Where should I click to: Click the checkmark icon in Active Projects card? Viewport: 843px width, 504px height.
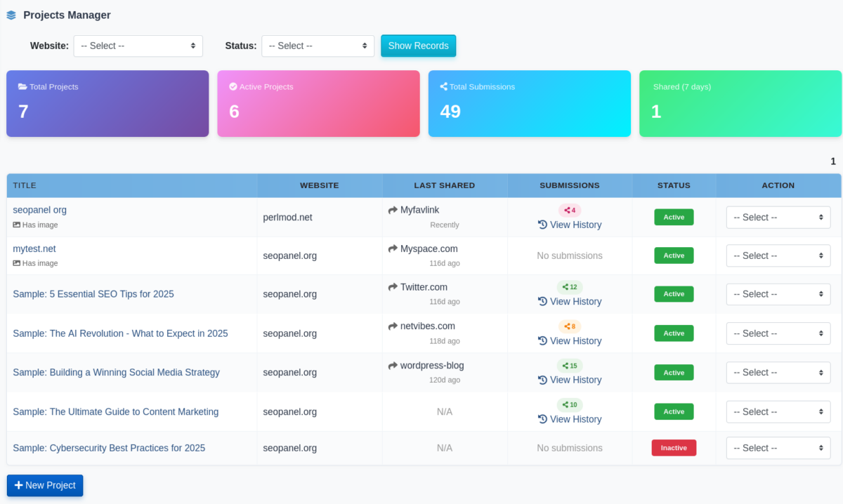(x=233, y=87)
